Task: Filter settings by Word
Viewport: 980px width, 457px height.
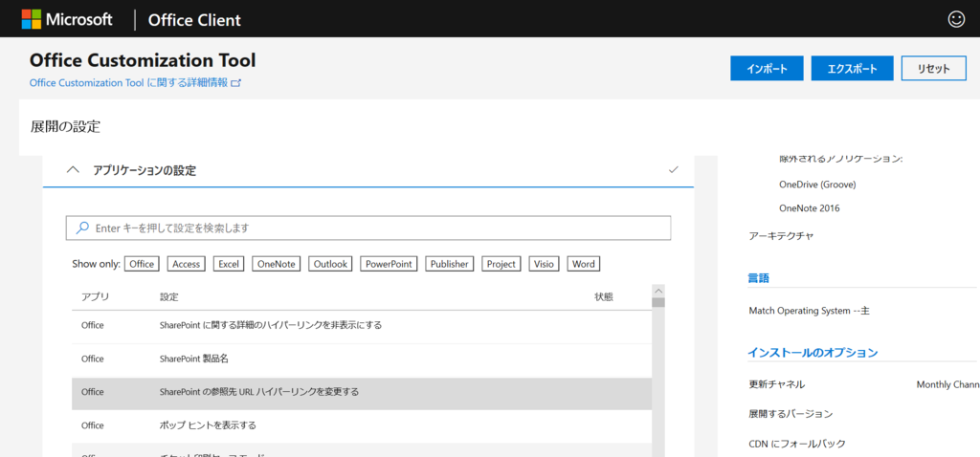Action: (583, 264)
